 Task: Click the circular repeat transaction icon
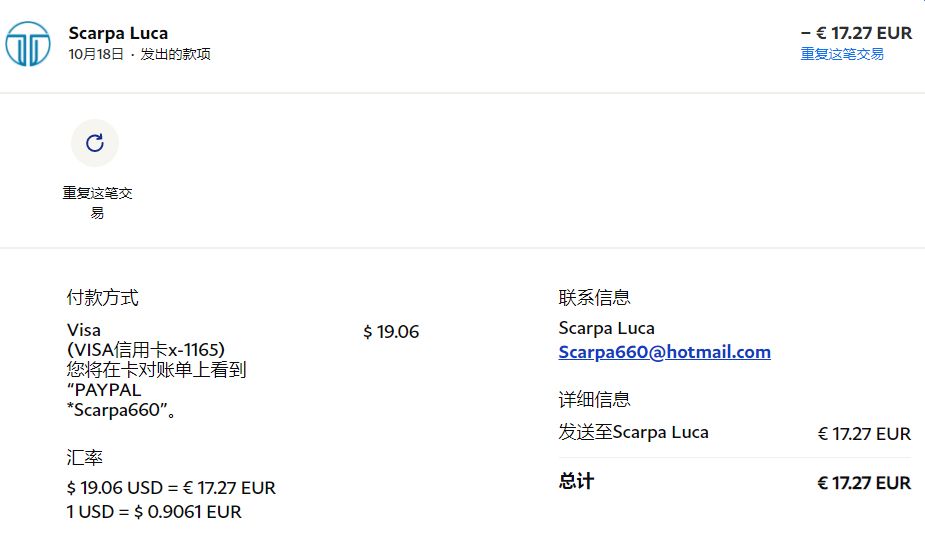[x=95, y=143]
